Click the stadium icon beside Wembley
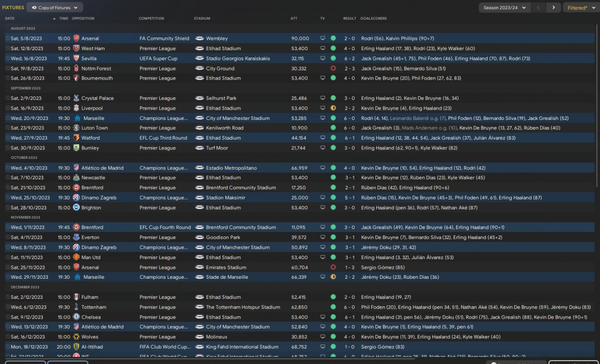 tap(200, 38)
